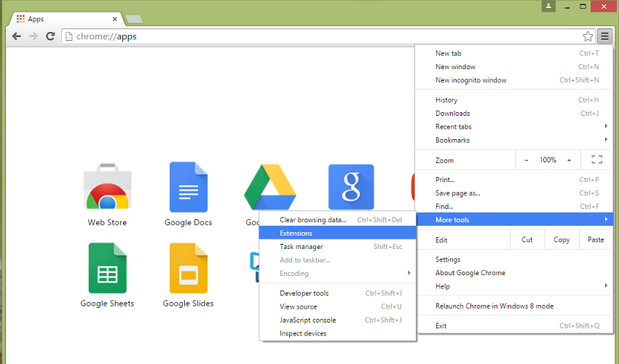This screenshot has width=619, height=364.
Task: Click the Cut button in Edit row
Action: [x=527, y=240]
